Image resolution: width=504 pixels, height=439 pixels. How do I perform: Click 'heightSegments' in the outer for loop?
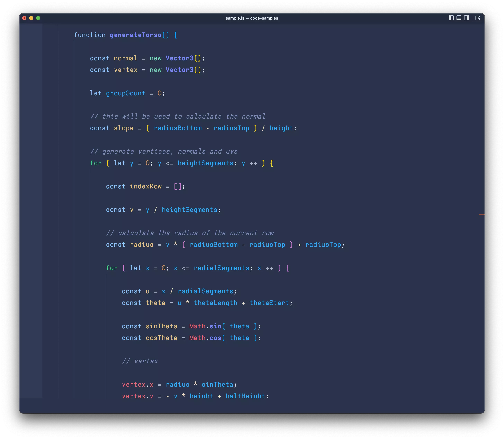206,163
